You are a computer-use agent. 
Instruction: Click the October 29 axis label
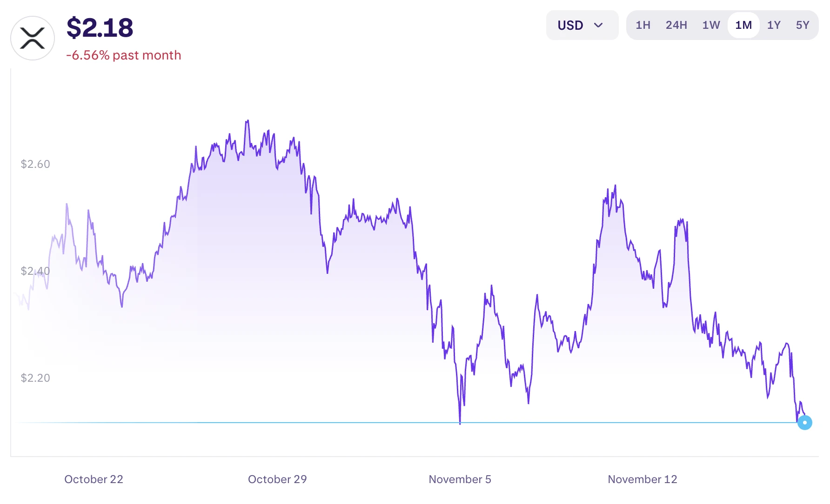tap(277, 479)
